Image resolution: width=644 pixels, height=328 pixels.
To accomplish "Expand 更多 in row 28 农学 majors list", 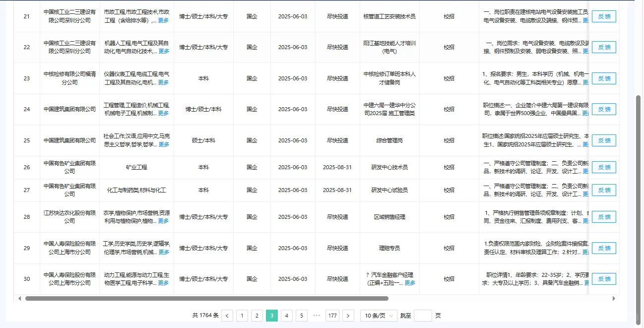I will (x=164, y=220).
